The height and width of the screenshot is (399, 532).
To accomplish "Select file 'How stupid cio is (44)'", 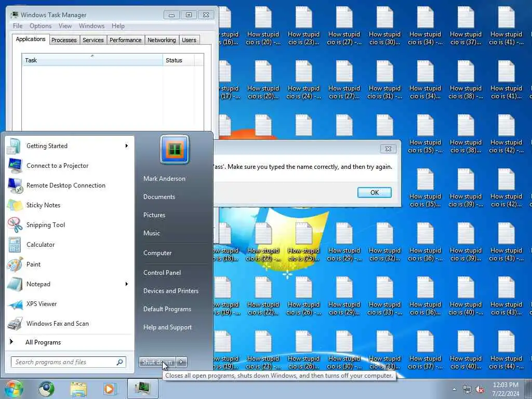I will pyautogui.click(x=506, y=350).
